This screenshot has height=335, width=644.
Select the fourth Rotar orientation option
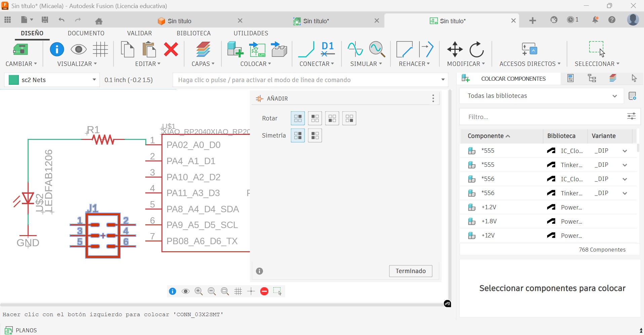349,118
